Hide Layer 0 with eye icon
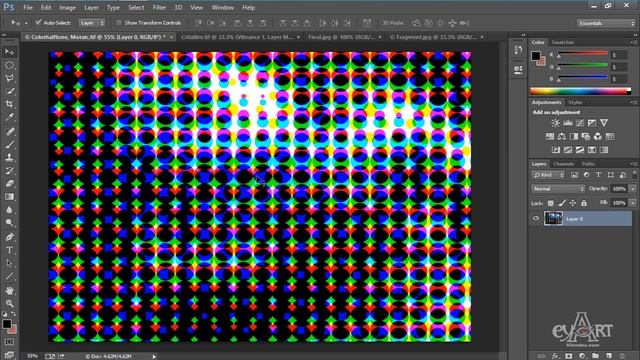Image resolution: width=640 pixels, height=360 pixels. pyautogui.click(x=536, y=219)
